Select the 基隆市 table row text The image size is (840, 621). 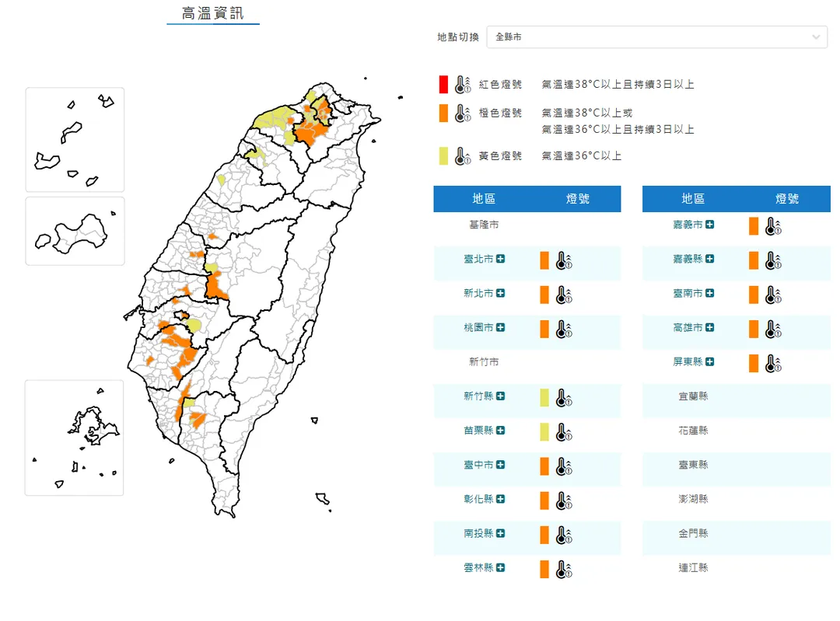[x=484, y=225]
